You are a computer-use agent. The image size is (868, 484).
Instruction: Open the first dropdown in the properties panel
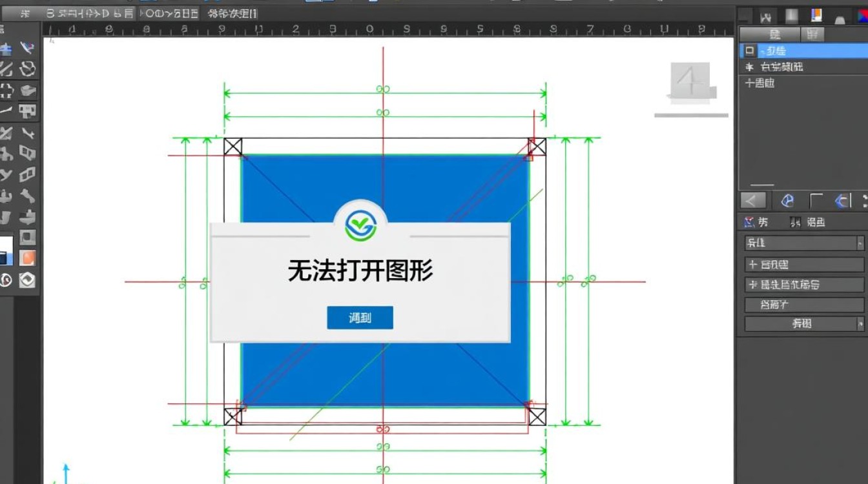(x=803, y=243)
